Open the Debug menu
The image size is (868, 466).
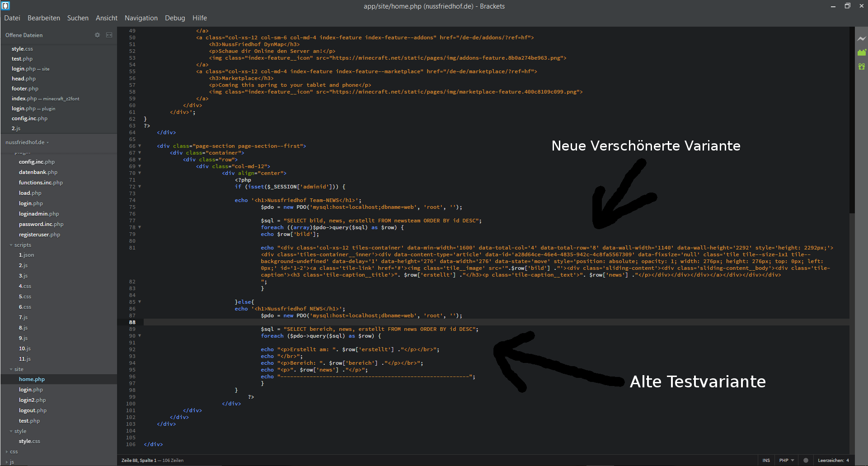pyautogui.click(x=175, y=18)
